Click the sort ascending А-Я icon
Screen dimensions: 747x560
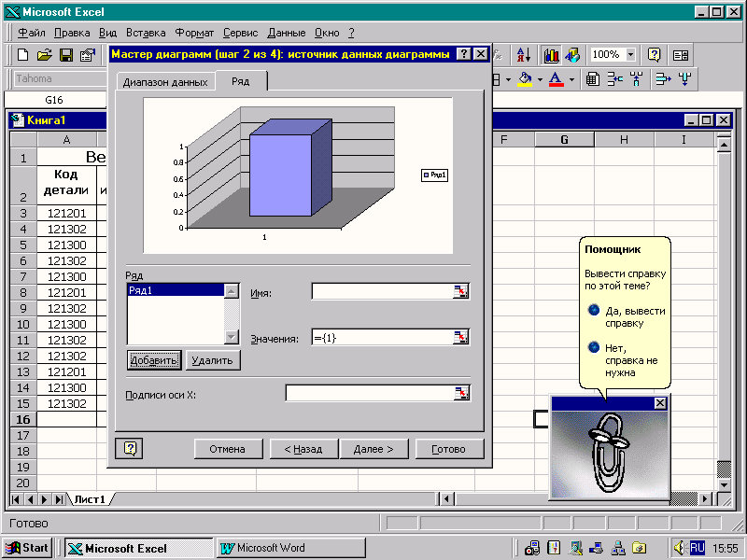tap(523, 55)
